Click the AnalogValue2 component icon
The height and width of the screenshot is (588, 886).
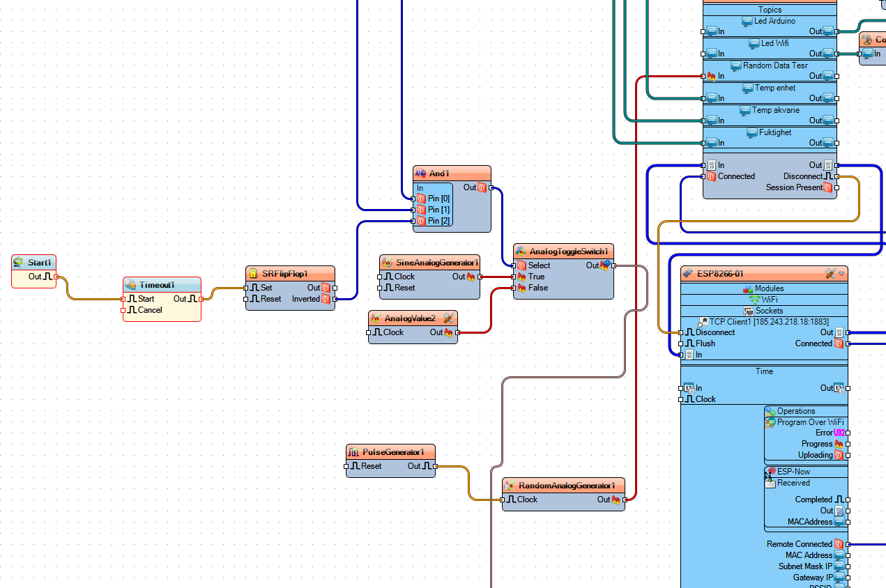(x=376, y=318)
